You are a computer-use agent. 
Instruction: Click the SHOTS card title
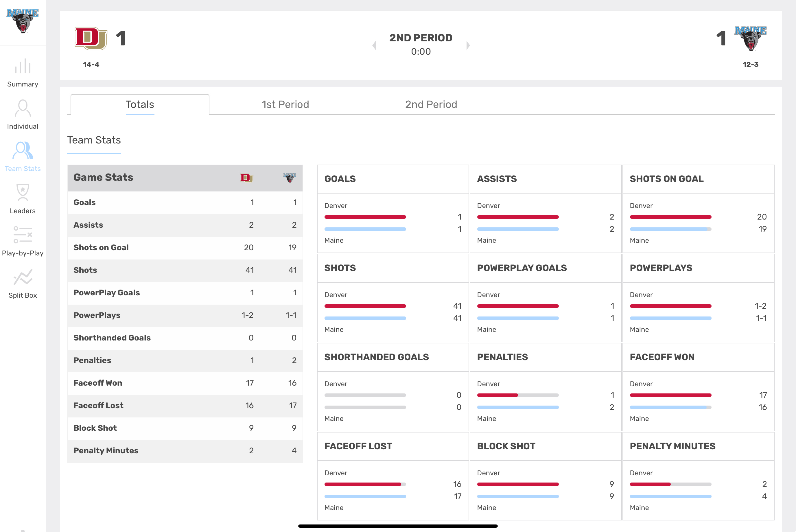tap(340, 268)
